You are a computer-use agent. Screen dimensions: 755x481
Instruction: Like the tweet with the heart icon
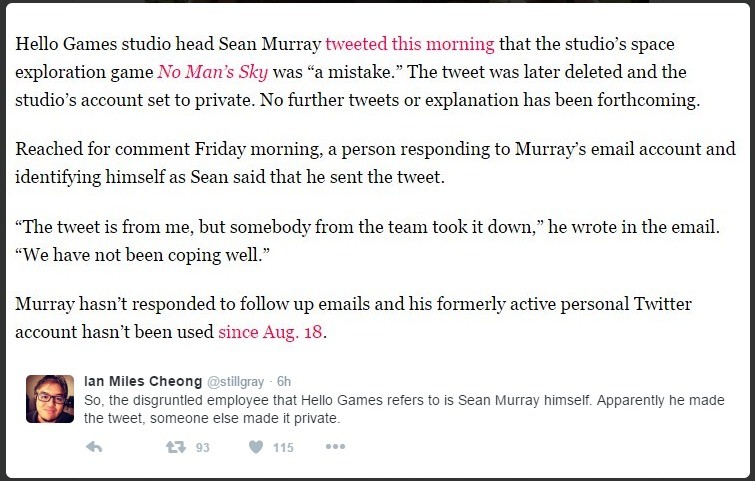coord(256,447)
